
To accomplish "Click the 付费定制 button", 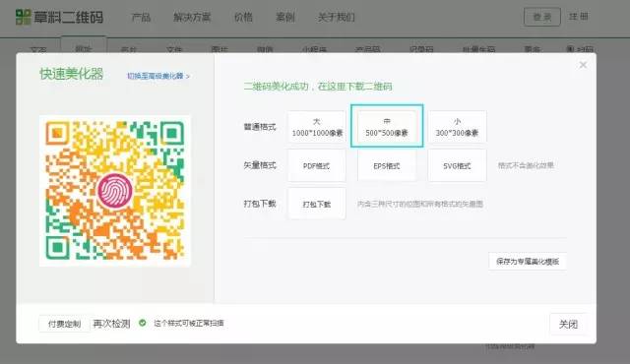I will (x=64, y=324).
